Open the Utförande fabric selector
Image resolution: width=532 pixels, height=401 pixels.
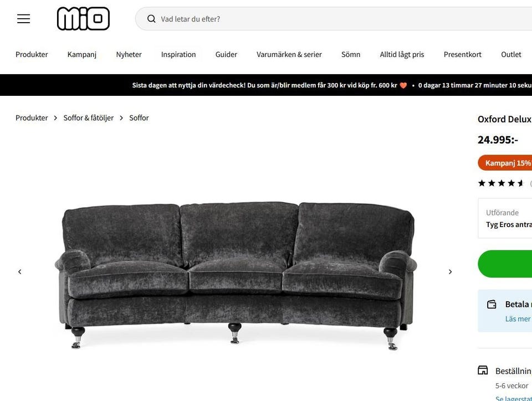(x=505, y=219)
